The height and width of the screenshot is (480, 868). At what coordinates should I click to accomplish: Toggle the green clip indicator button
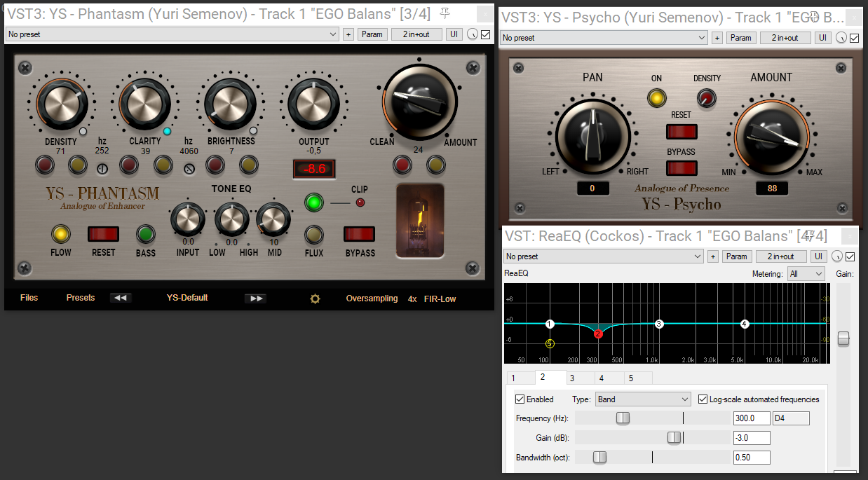click(314, 203)
